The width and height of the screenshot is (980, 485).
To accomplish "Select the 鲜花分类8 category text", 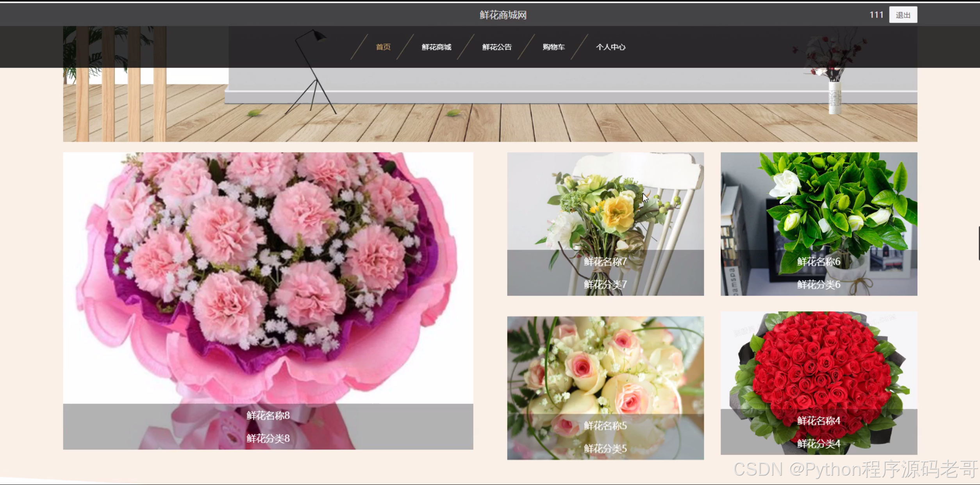I will click(268, 439).
